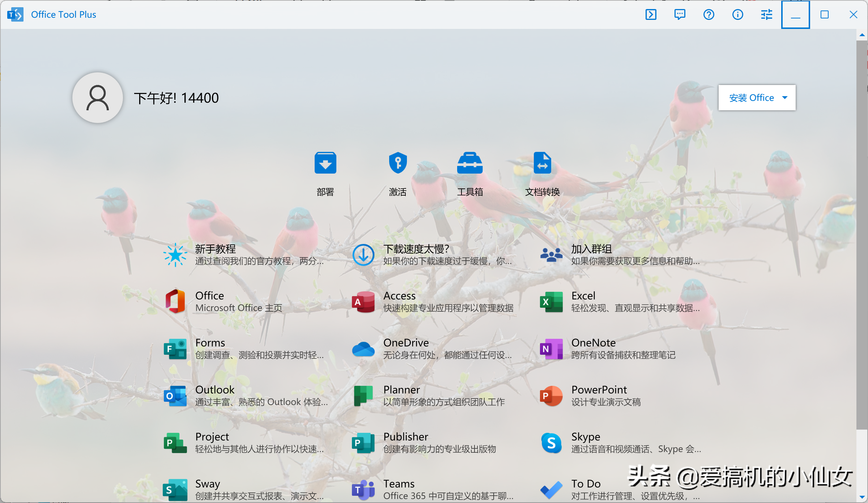Click the 下载速度太慢 download icon
The height and width of the screenshot is (503, 868).
point(363,255)
